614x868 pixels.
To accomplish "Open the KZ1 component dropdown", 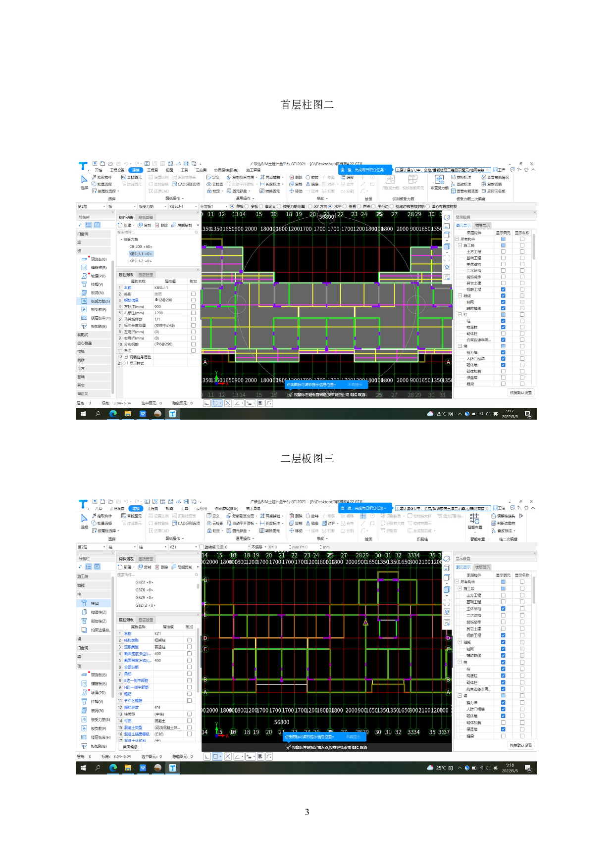I will (x=182, y=547).
